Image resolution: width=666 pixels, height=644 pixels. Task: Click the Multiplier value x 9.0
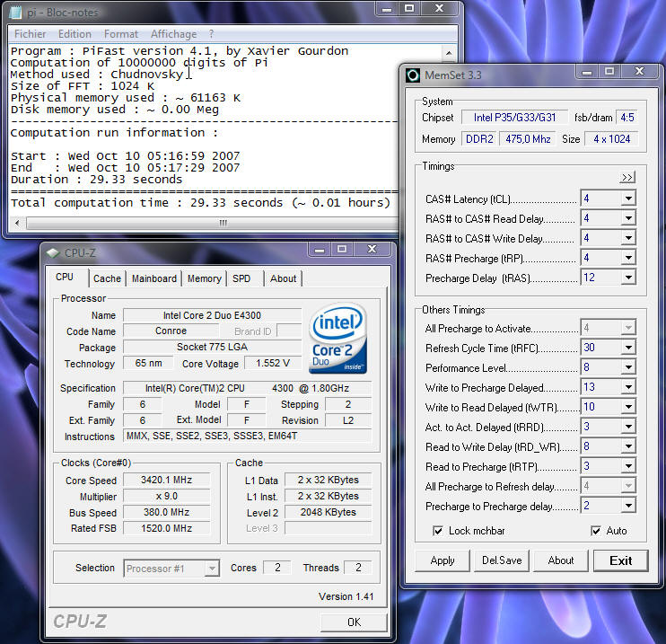pyautogui.click(x=167, y=496)
